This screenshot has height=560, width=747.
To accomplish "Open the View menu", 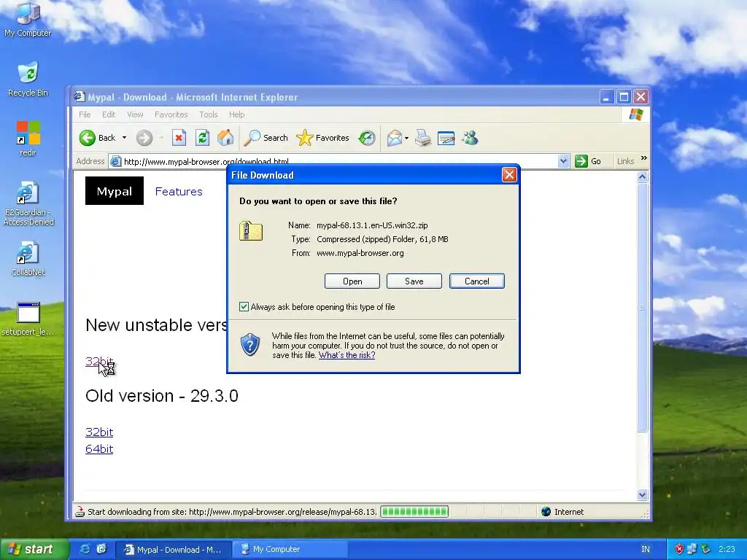I will point(135,114).
